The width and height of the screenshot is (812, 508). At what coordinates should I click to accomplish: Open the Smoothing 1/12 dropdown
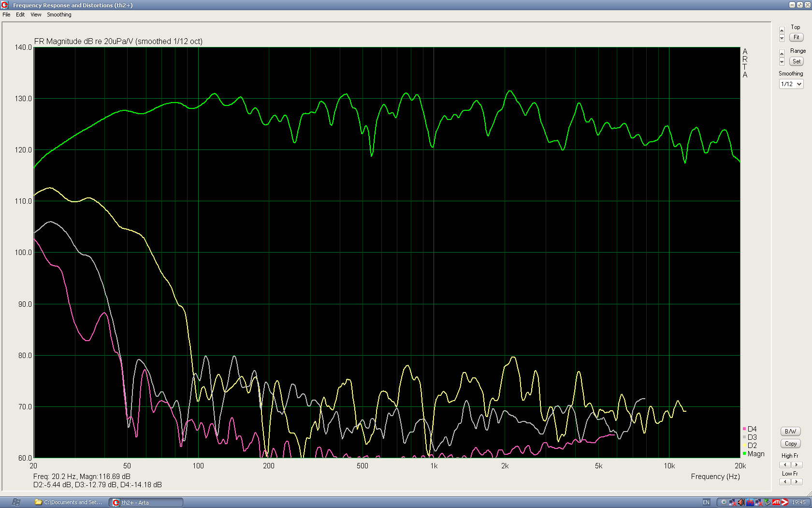pos(791,84)
